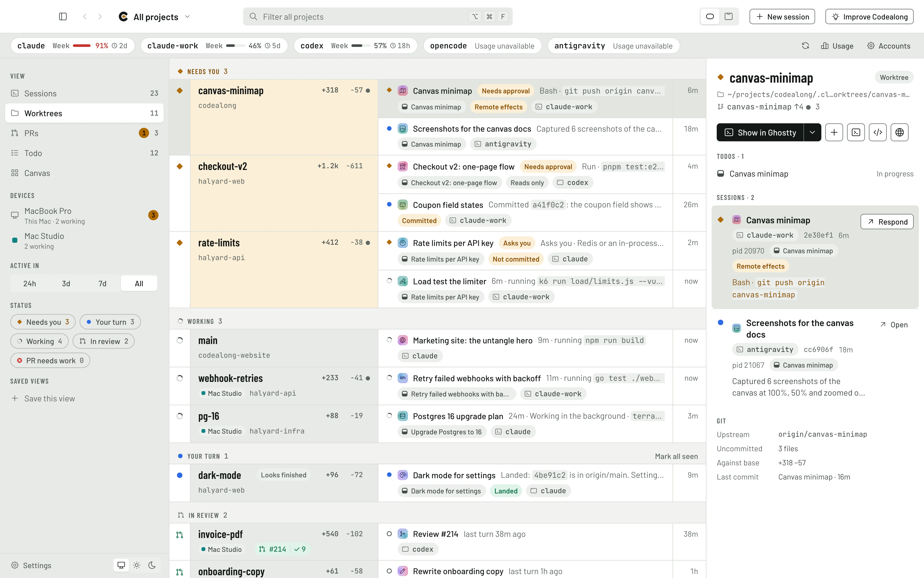Click the PR icon on invoice-pdf row
This screenshot has width=924, height=578.
pos(179,535)
